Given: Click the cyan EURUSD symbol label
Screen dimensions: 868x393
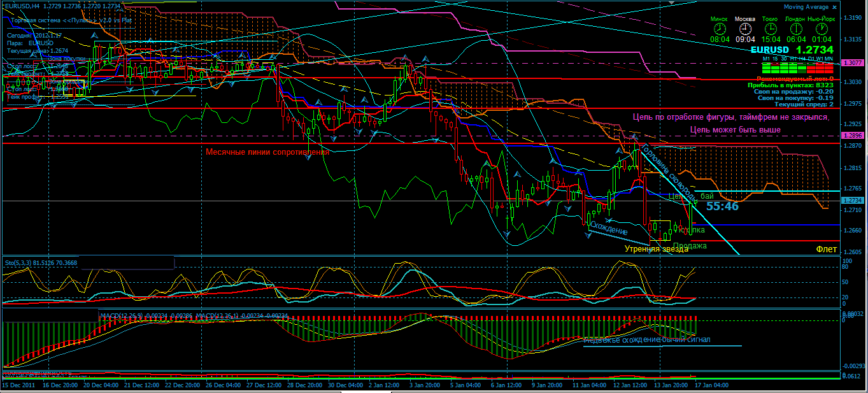Looking at the screenshot, I should coord(769,50).
